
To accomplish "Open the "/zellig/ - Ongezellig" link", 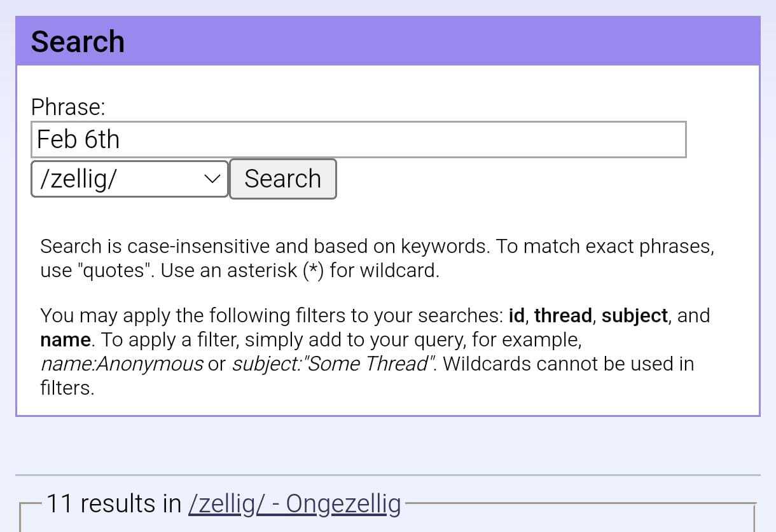I will pyautogui.click(x=294, y=503).
